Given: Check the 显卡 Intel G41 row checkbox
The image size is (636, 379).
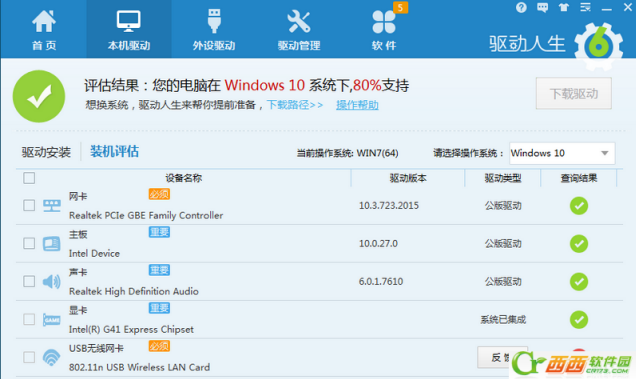Looking at the screenshot, I should (29, 319).
